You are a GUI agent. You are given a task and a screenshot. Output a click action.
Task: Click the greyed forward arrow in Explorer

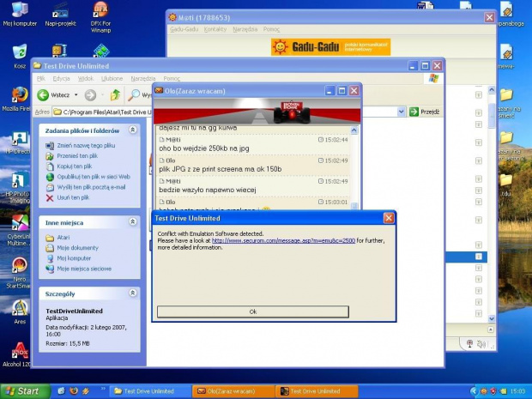(x=90, y=95)
